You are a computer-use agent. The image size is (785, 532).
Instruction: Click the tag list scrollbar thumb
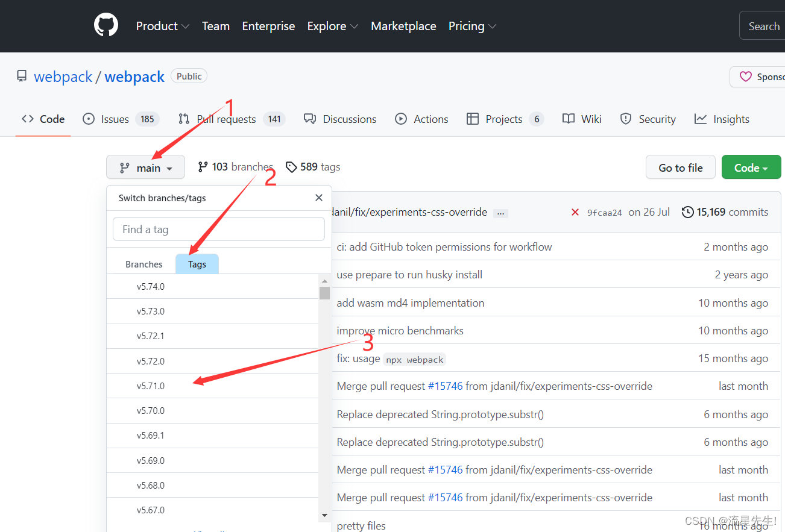(324, 293)
